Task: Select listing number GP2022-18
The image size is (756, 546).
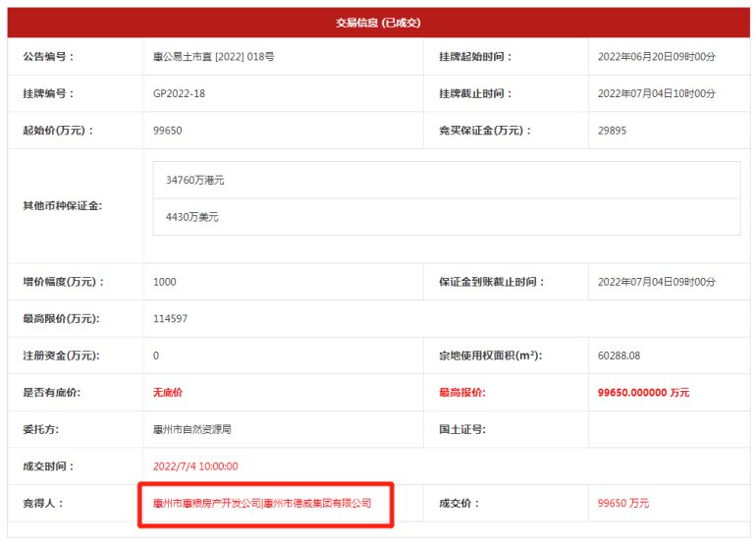Action: point(179,93)
